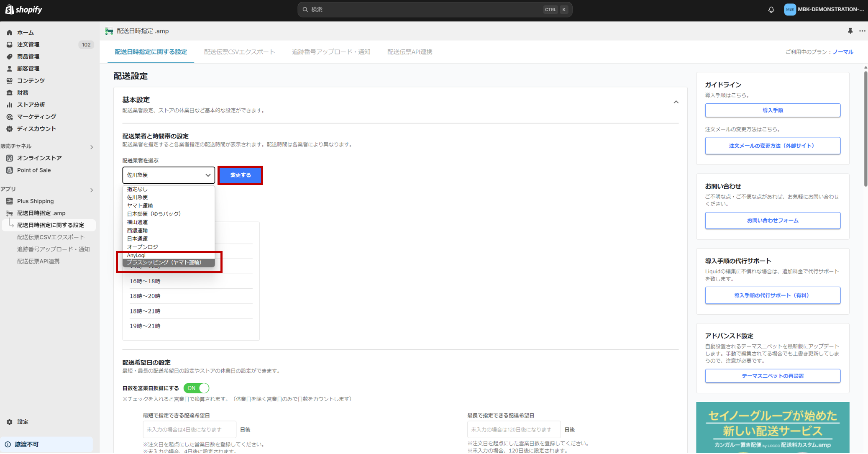868x454 pixels.
Task: Select Plus Shipping (Yamato) dropdown option
Action: pyautogui.click(x=164, y=262)
